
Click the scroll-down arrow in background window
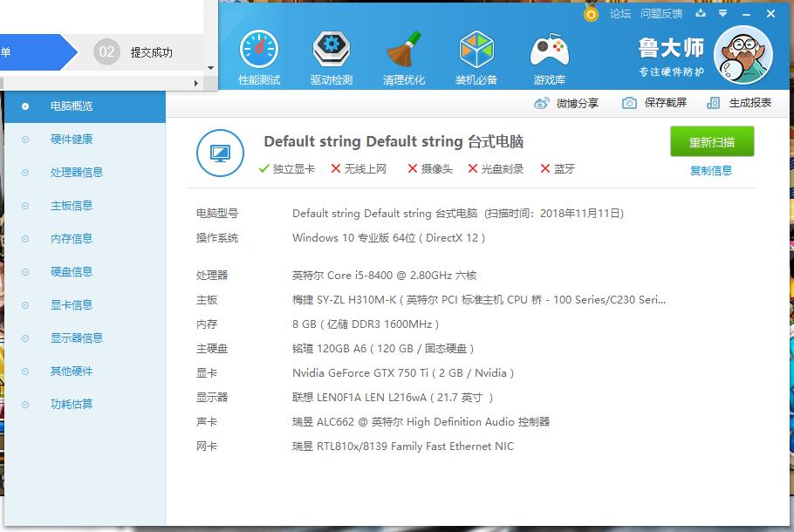[210, 68]
